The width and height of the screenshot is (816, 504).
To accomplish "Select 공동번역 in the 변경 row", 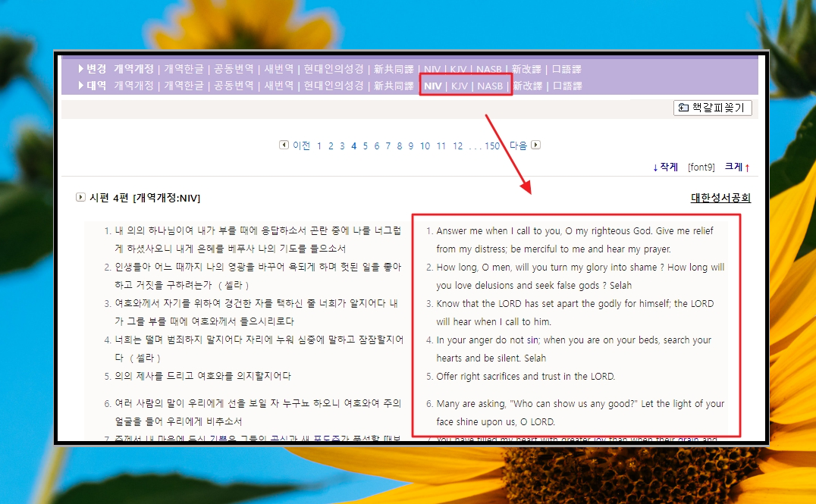I will point(234,69).
